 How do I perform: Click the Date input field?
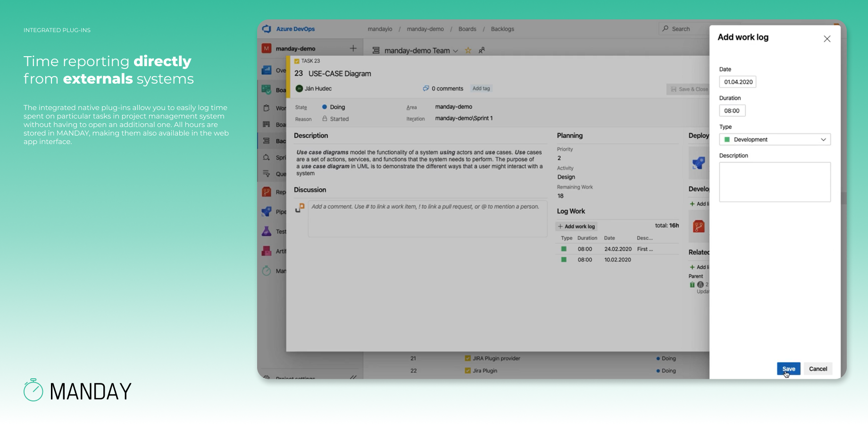737,82
